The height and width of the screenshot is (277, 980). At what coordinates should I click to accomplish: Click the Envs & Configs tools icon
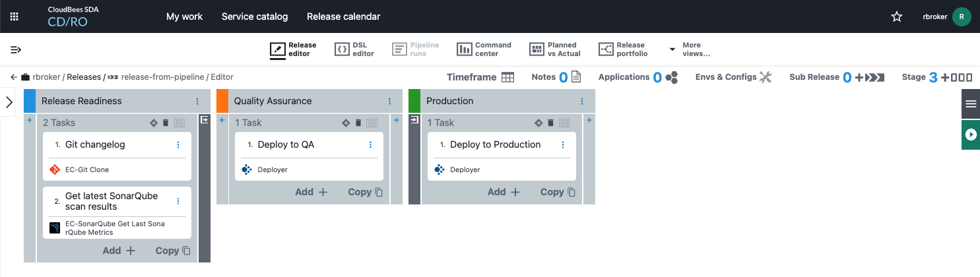tap(766, 77)
